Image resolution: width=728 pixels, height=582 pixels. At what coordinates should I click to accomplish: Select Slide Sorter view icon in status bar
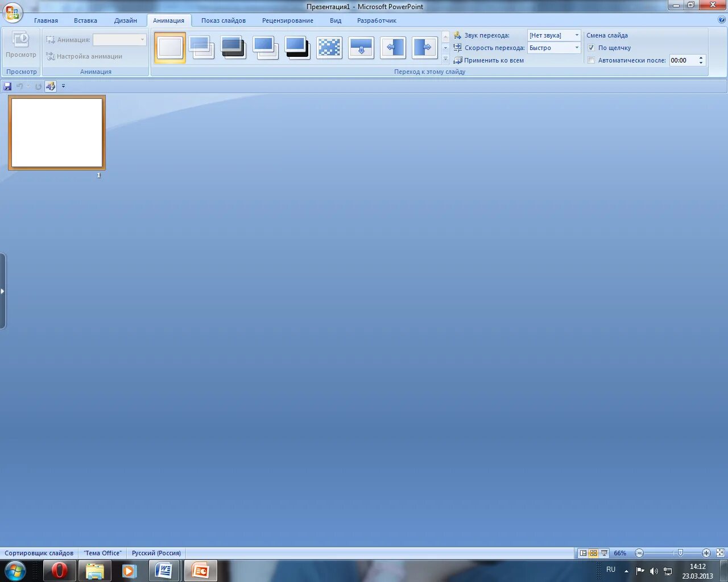pos(593,553)
